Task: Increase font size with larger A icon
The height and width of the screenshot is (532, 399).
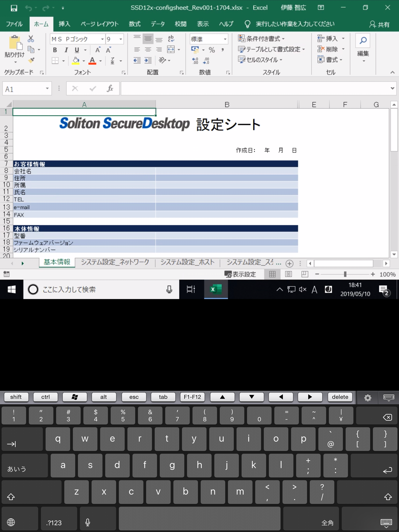Action: coord(98,50)
